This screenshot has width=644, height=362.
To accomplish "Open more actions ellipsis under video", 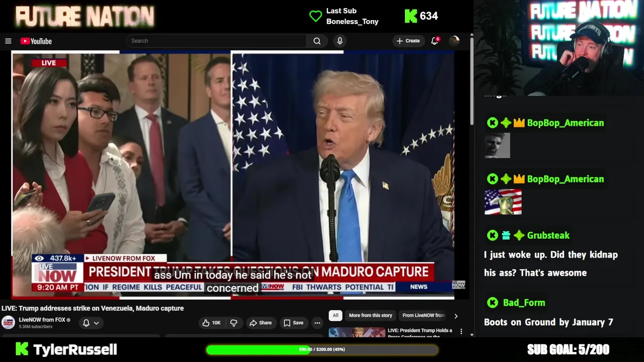I will pos(317,323).
